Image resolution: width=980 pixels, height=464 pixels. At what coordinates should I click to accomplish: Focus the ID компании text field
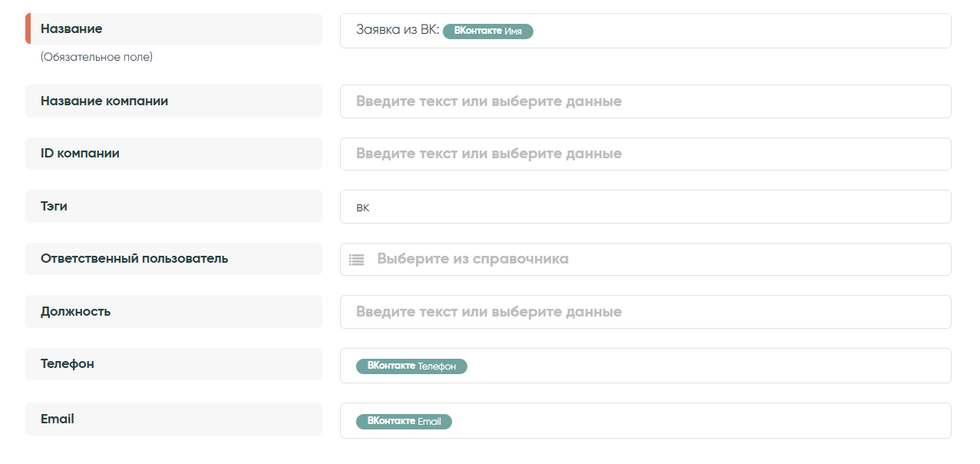coord(645,154)
